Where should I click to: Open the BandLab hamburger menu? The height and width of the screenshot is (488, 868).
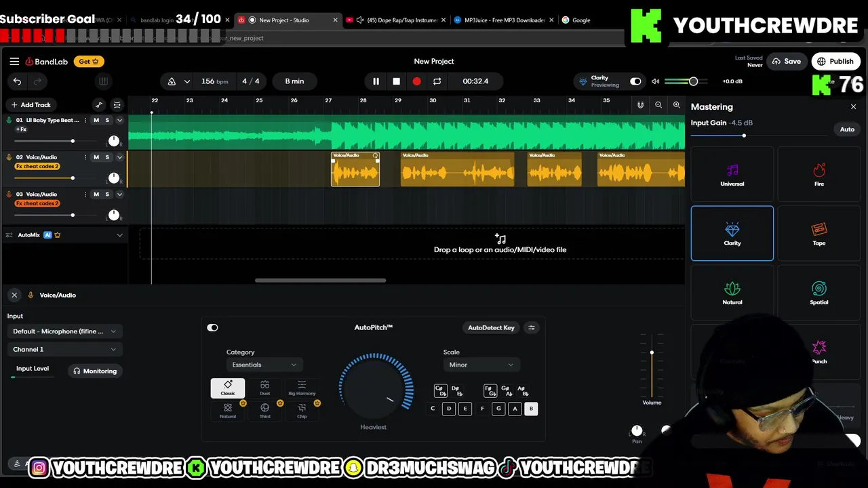pyautogui.click(x=14, y=61)
